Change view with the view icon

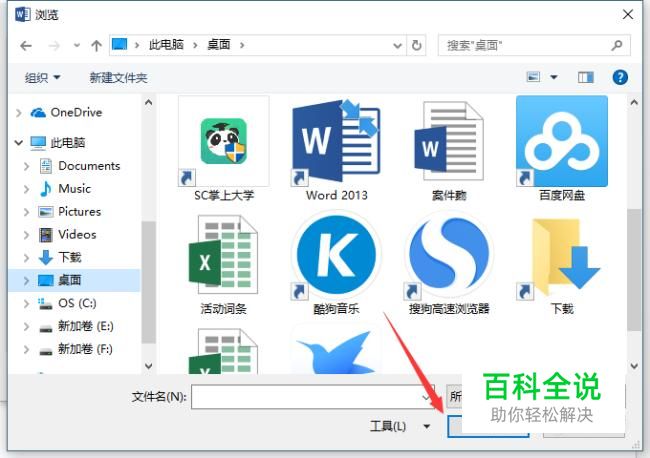click(533, 77)
